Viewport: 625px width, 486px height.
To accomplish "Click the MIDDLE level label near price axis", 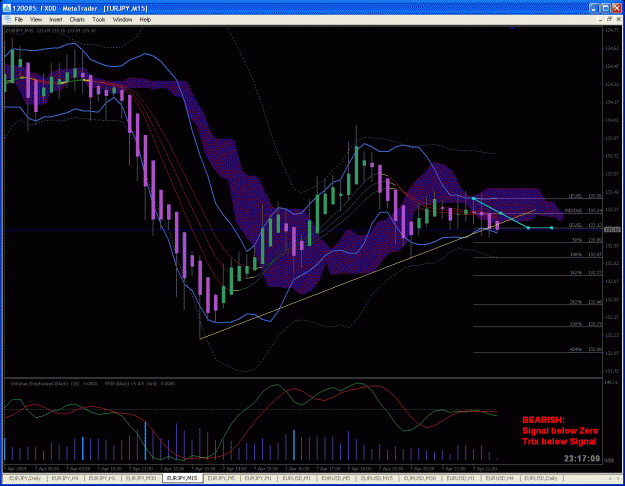I will coord(573,210).
